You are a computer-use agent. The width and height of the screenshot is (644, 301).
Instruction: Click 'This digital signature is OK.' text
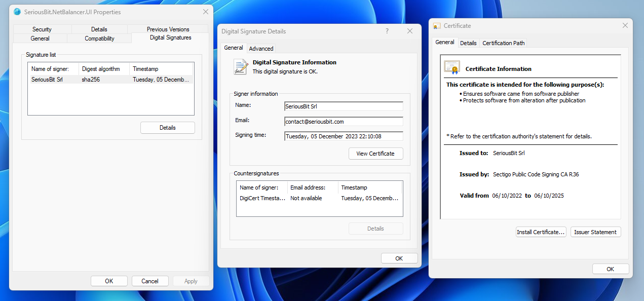(x=285, y=71)
